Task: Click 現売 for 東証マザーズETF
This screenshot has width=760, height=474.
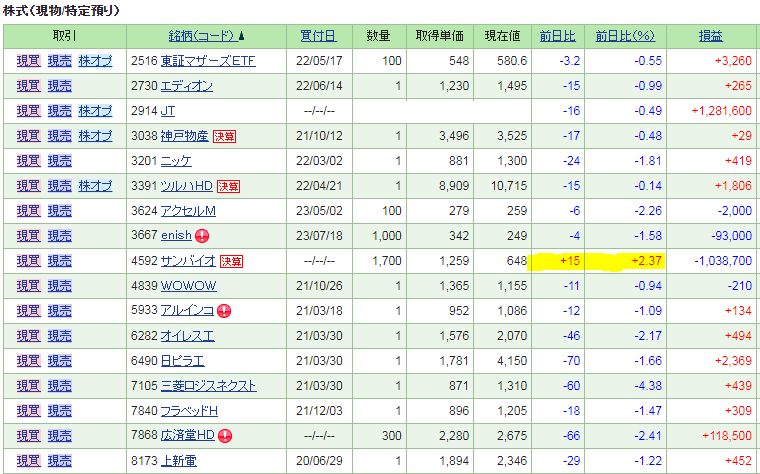Action: [60, 61]
